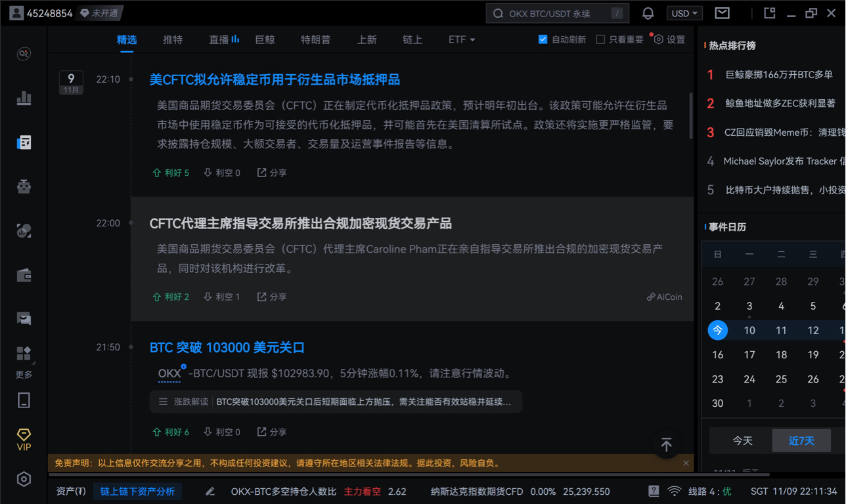Click the OKX BTC/USDT search field
Image resolution: width=846 pixels, height=504 pixels.
(557, 13)
